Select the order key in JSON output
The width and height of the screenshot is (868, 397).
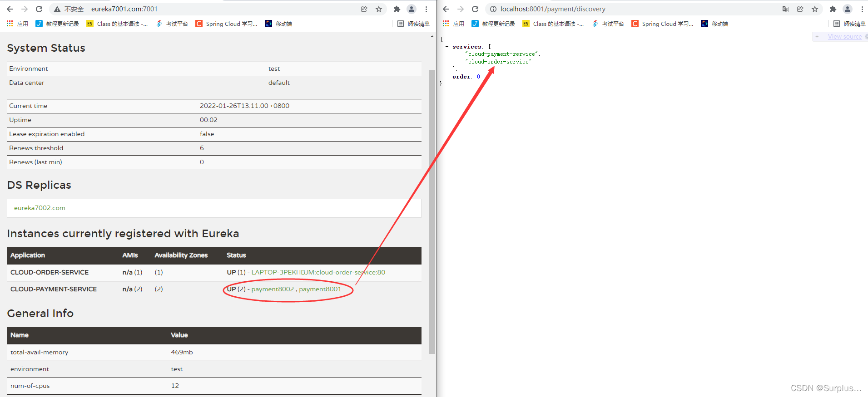461,77
